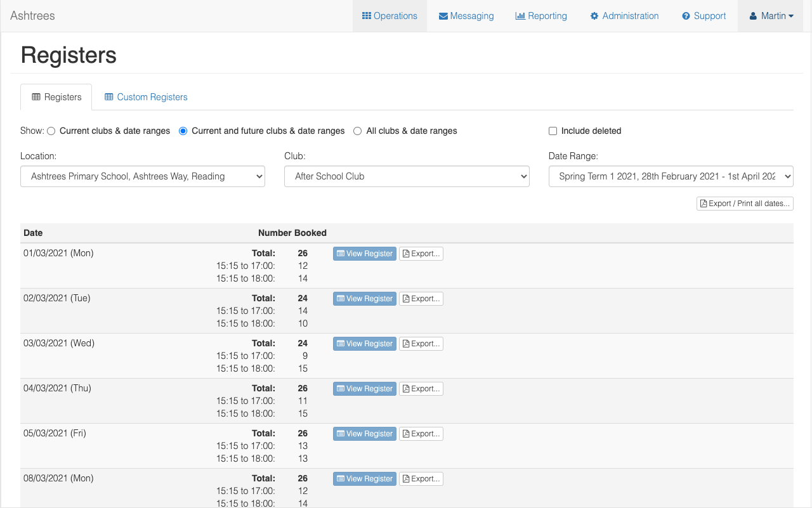Open the Club dropdown

point(407,176)
